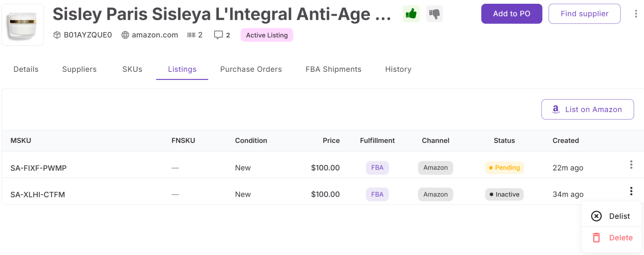Click the List on Amazon button

pos(587,110)
